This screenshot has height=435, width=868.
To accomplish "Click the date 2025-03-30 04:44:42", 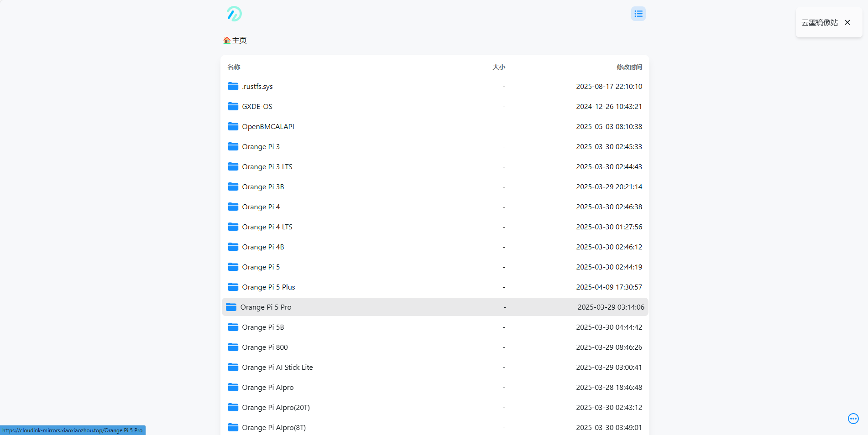I will click(x=609, y=327).
